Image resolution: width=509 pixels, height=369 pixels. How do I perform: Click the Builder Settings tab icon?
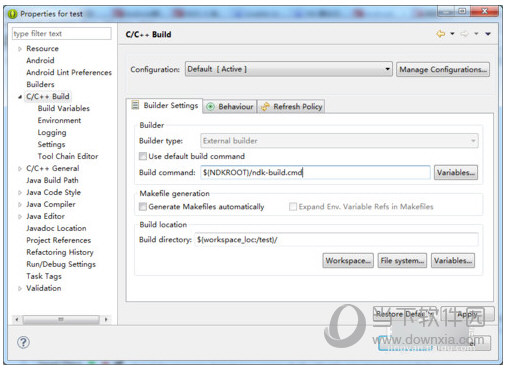point(135,105)
